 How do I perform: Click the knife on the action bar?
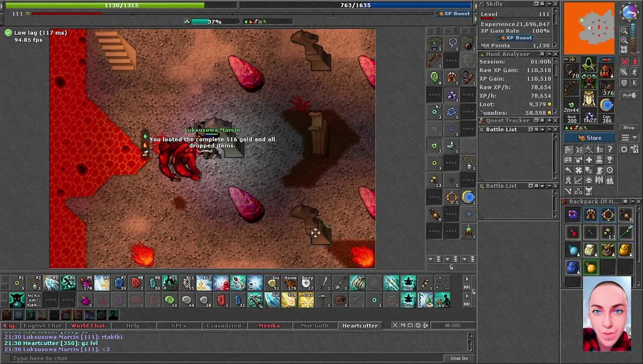(324, 284)
